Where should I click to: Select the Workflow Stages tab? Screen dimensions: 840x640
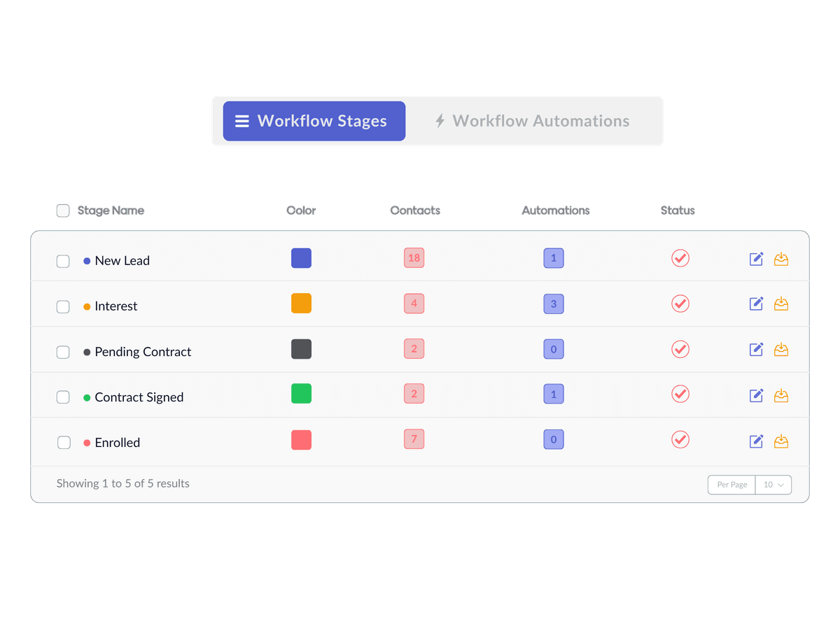point(314,121)
